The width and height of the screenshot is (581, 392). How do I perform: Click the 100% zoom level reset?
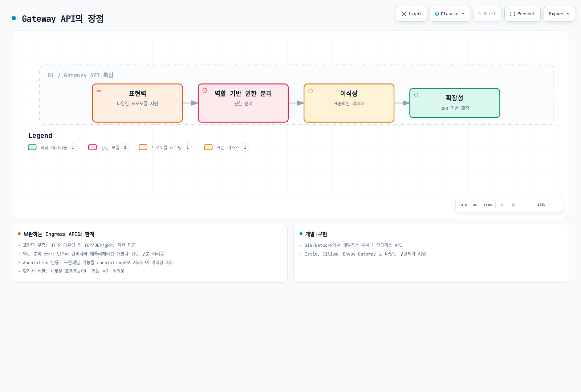(541, 205)
